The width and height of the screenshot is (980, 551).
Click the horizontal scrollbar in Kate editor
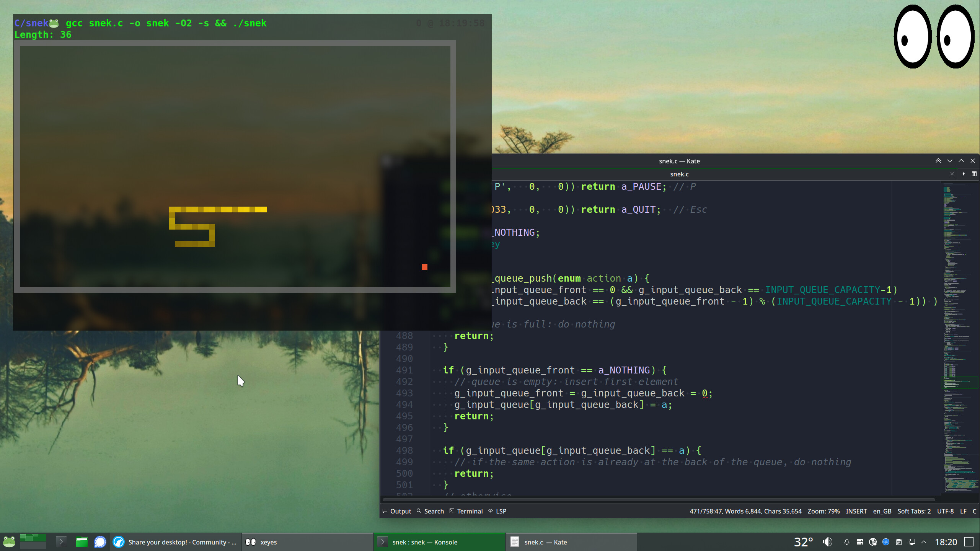(658, 500)
